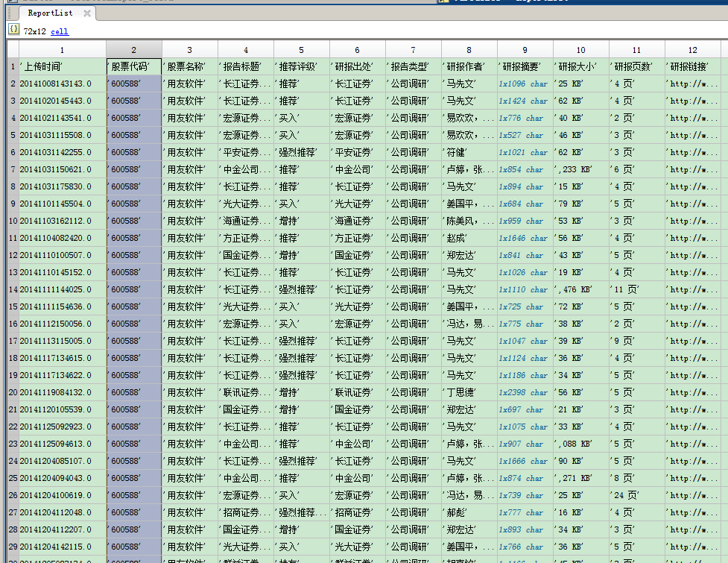Click the '推荐评级' header cell
Viewport: 728px width, 563px height.
[x=301, y=67]
